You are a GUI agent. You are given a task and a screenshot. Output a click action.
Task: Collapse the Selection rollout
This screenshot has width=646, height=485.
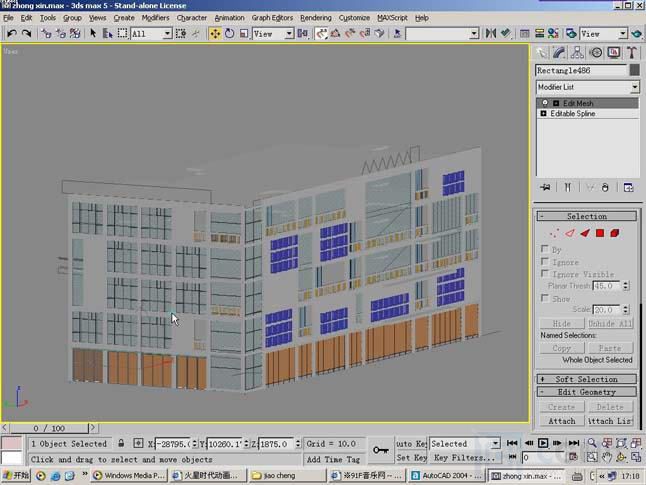pos(587,216)
